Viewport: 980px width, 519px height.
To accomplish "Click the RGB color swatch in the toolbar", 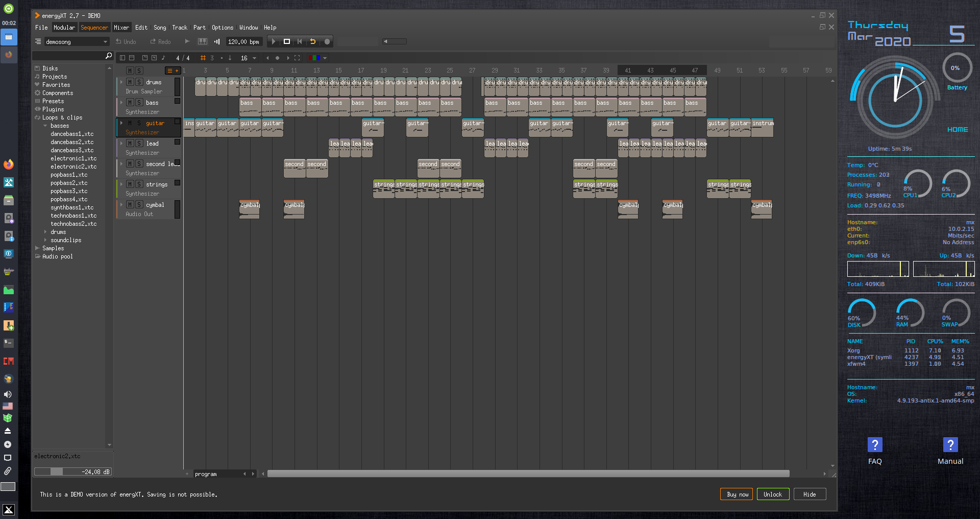I will point(314,58).
